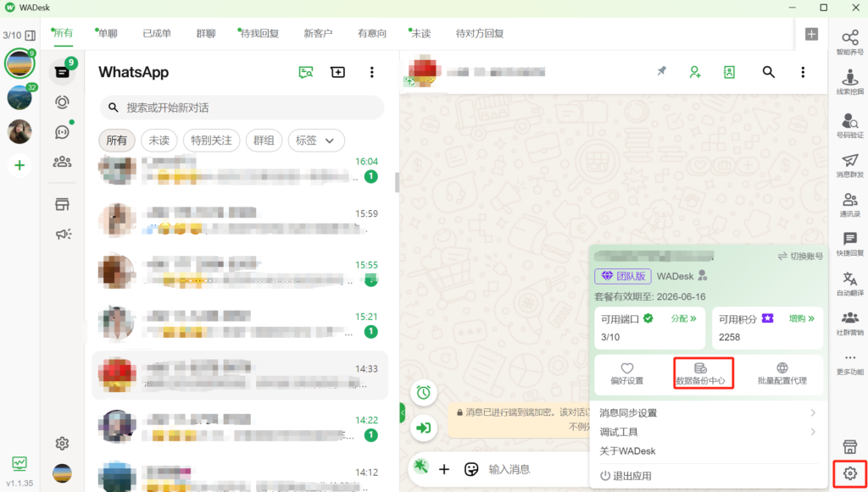This screenshot has height=492, width=868.
Task: Click the scheduled message clock icon
Action: coord(424,392)
